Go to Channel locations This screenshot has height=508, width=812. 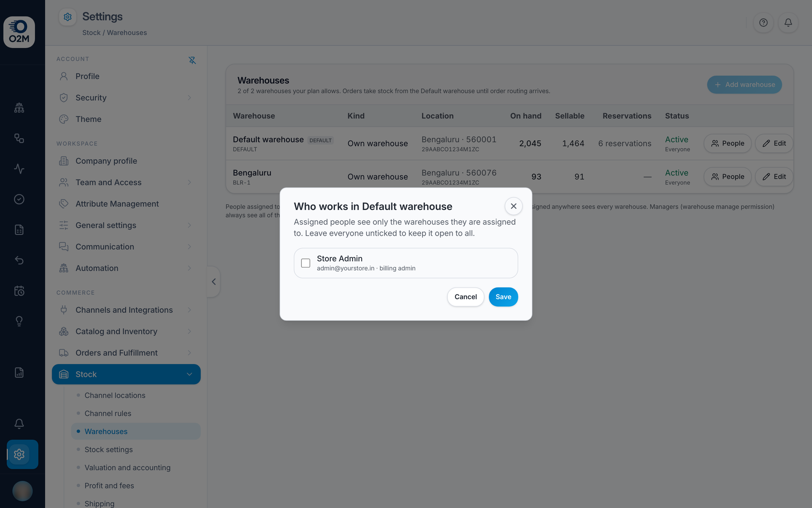[135, 395]
